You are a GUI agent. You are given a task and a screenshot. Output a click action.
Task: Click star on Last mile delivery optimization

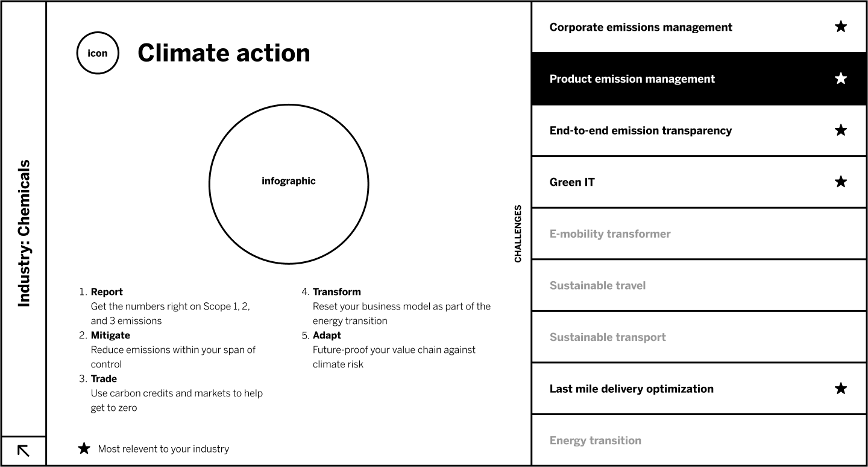point(841,389)
